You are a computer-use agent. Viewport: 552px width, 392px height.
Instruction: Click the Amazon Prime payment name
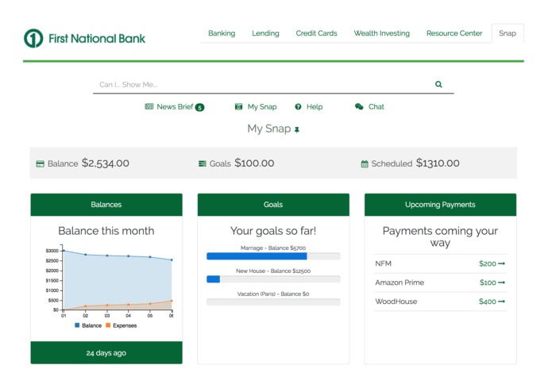tap(400, 282)
